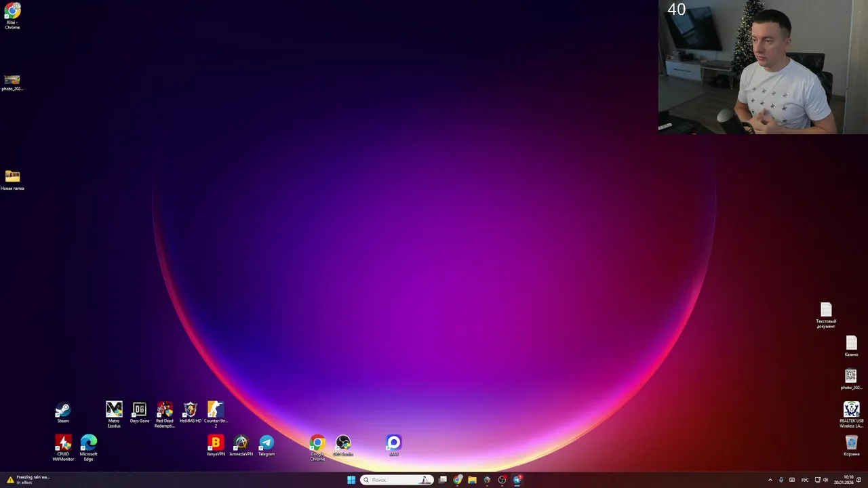The width and height of the screenshot is (868, 488).
Task: Select the Google Chrome desktop shortcut
Action: pos(317,448)
